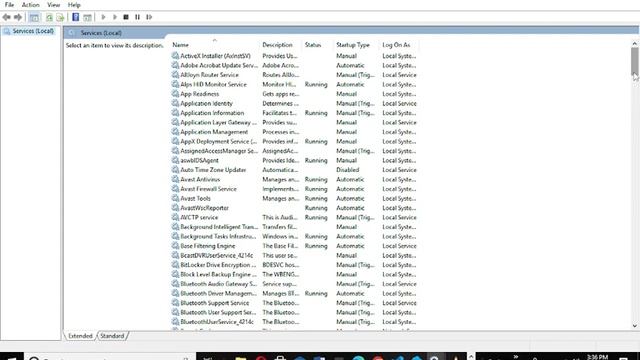Select Application Layer Gateway service row
Image resolution: width=640 pixels, height=360 pixels.
(294, 122)
